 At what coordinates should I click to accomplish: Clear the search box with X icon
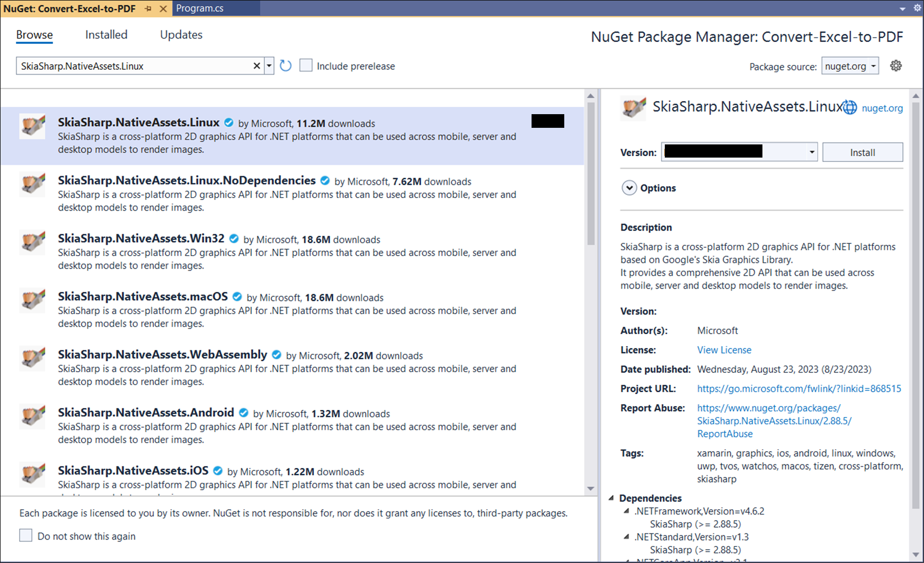pyautogui.click(x=257, y=66)
